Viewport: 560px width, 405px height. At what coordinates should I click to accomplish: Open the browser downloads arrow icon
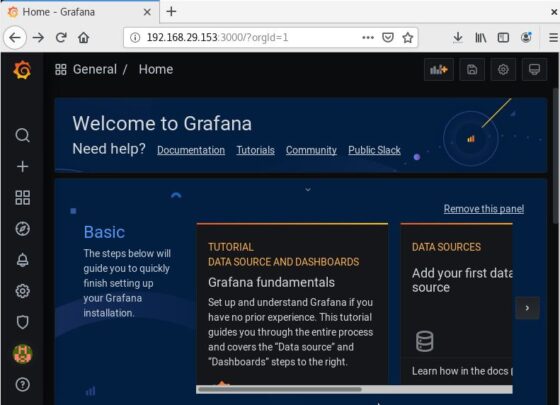click(x=458, y=38)
